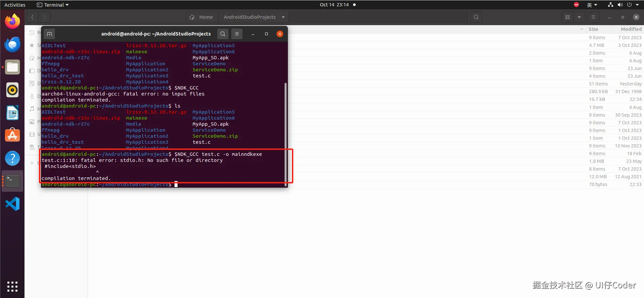Go back in Files window
This screenshot has height=298, width=644.
click(32, 17)
